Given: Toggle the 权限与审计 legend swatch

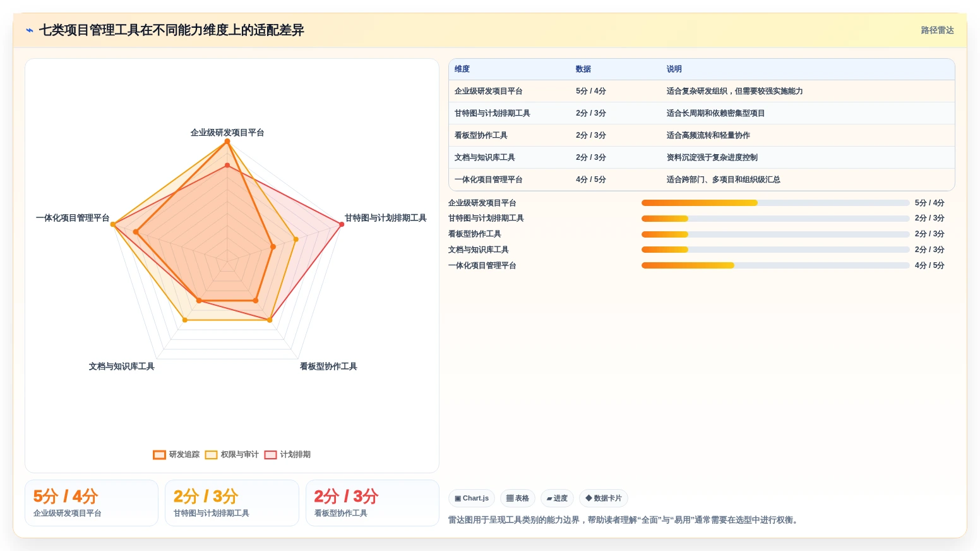Looking at the screenshot, I should (211, 454).
